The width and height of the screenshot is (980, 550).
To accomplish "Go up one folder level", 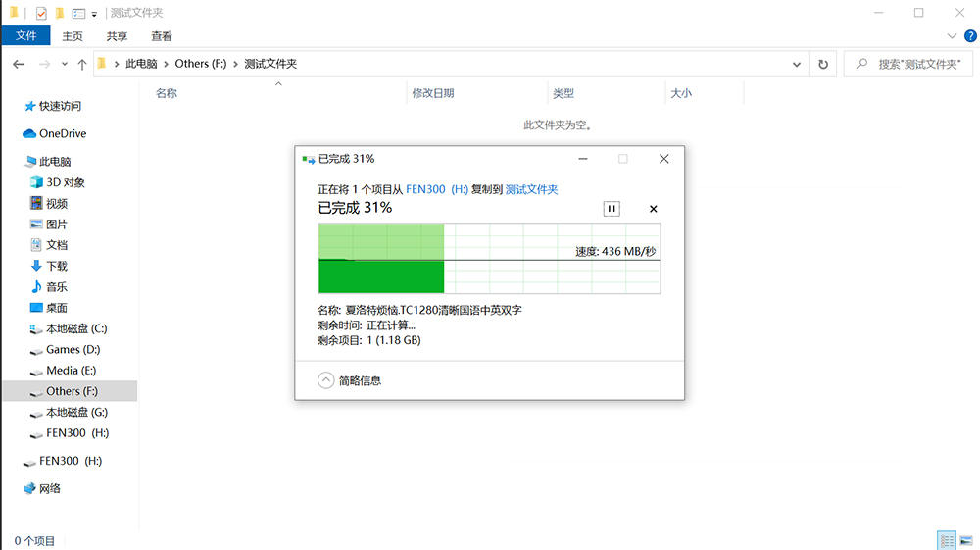I will click(82, 64).
